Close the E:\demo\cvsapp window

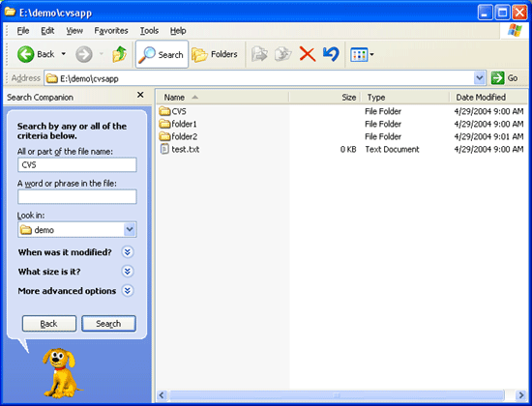click(x=519, y=13)
